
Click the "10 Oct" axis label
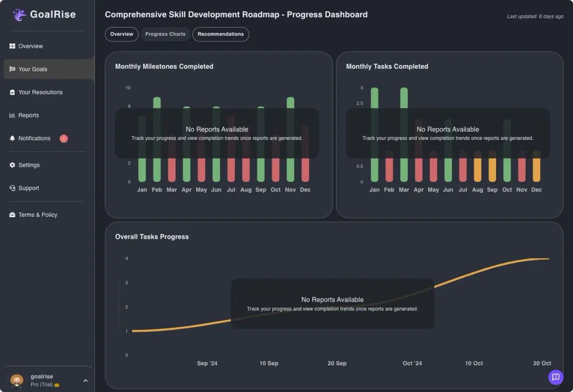pyautogui.click(x=474, y=363)
